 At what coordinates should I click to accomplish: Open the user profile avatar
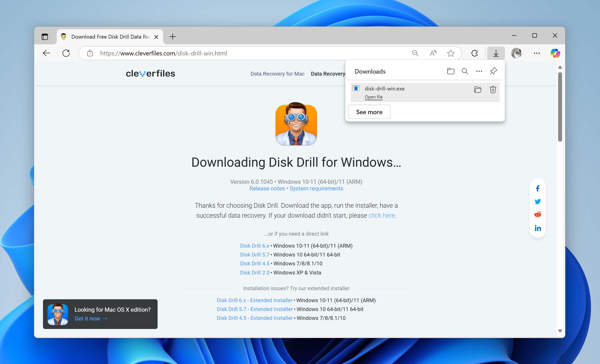point(516,53)
